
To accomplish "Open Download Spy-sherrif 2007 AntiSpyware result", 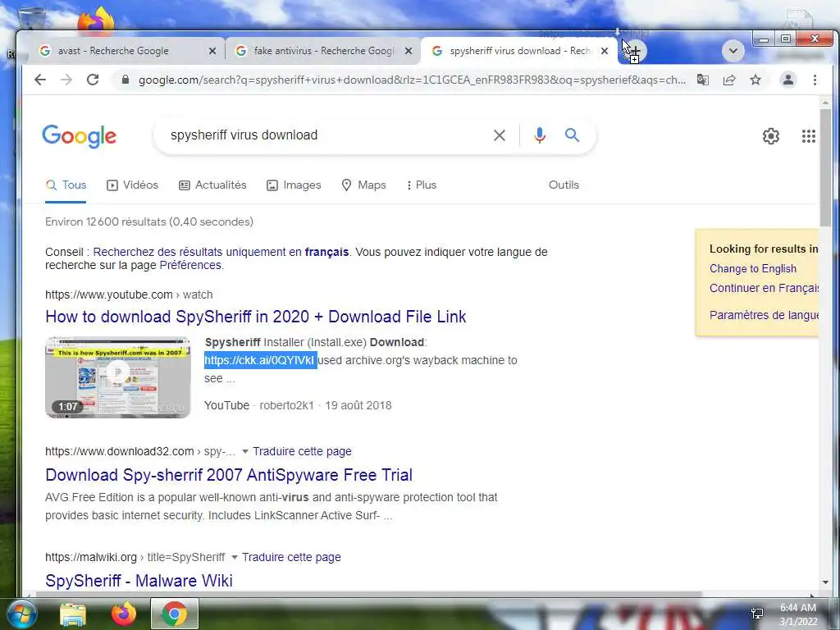I will coord(229,475).
